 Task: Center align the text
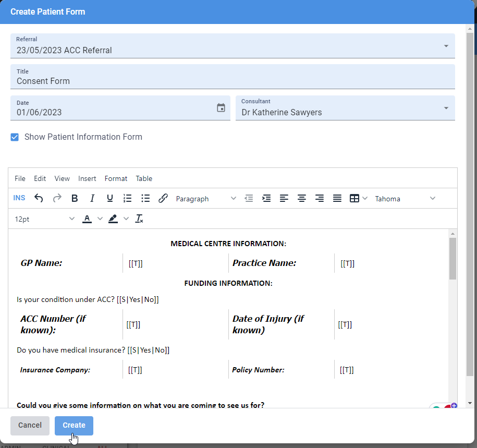point(302,198)
